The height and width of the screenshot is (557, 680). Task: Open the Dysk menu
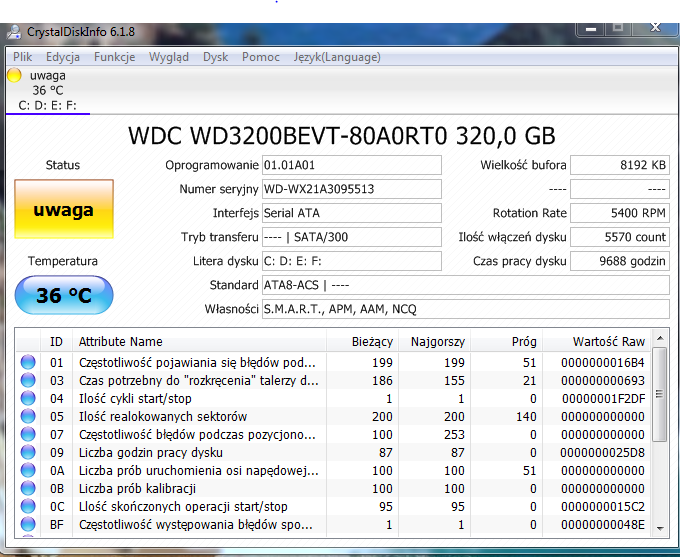point(216,57)
